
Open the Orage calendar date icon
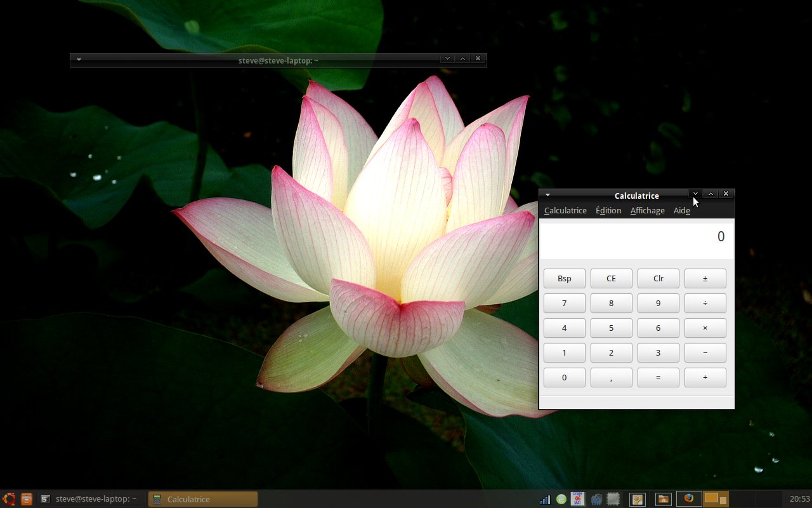(x=577, y=499)
